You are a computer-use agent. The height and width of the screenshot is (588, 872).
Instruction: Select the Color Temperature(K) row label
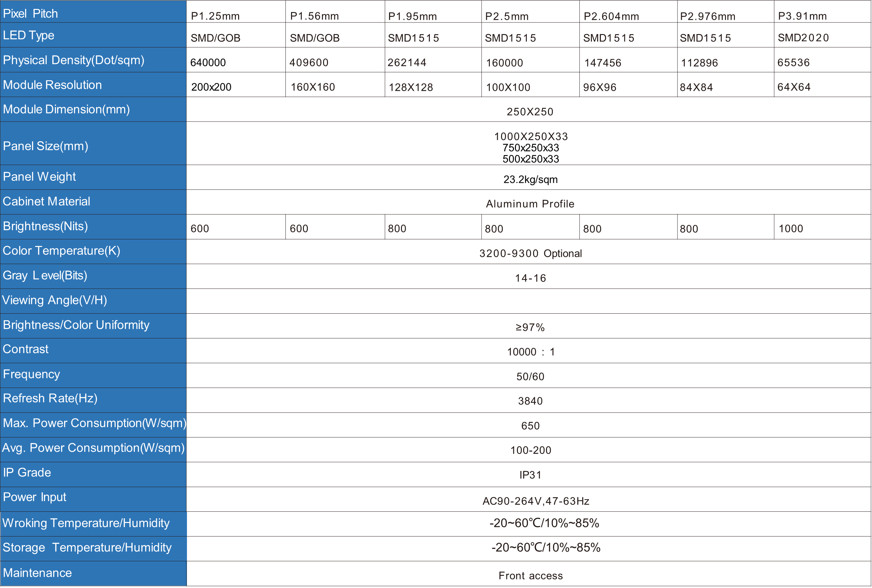click(x=61, y=251)
